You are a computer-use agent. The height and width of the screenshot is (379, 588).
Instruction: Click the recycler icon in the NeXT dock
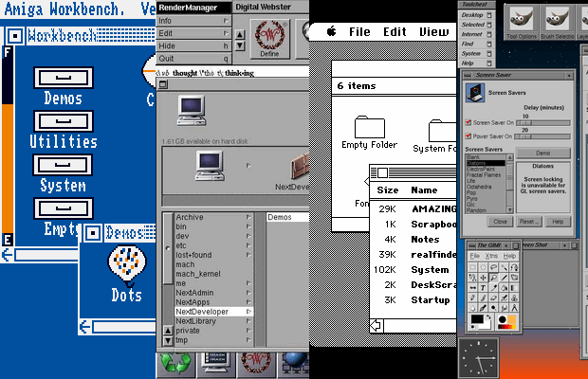175,364
